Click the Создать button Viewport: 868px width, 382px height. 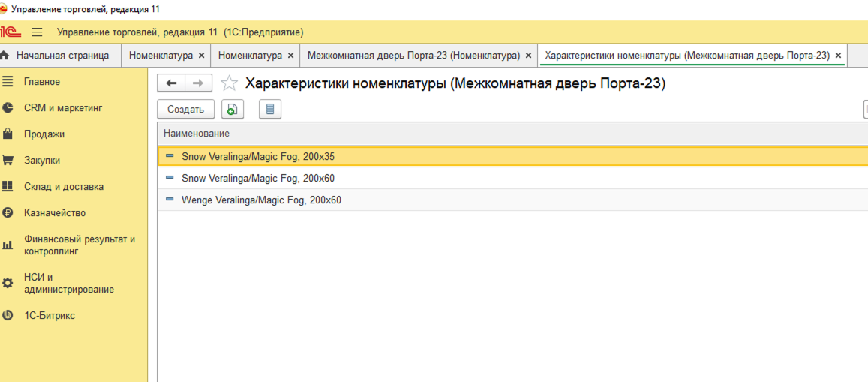click(185, 110)
